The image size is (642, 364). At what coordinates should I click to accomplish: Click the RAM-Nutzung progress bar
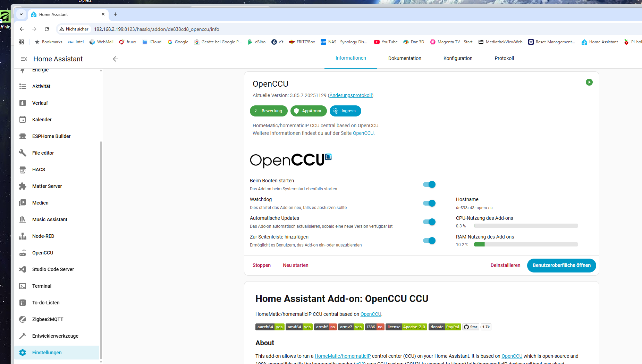click(x=526, y=244)
